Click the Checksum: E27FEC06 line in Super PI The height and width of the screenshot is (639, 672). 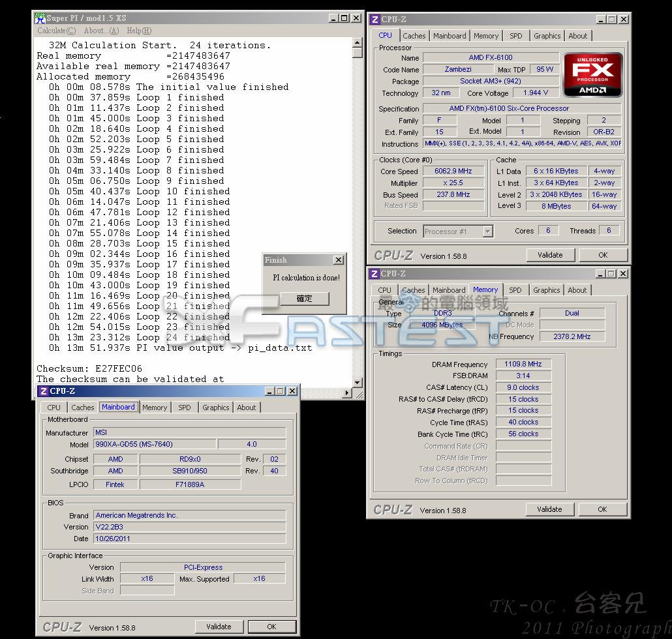click(89, 368)
